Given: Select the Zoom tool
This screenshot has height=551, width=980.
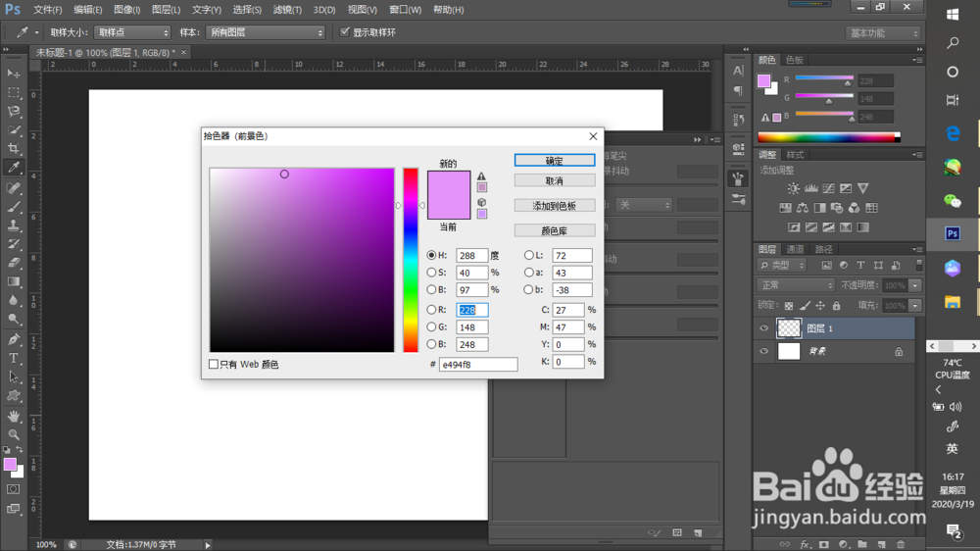Looking at the screenshot, I should [13, 434].
